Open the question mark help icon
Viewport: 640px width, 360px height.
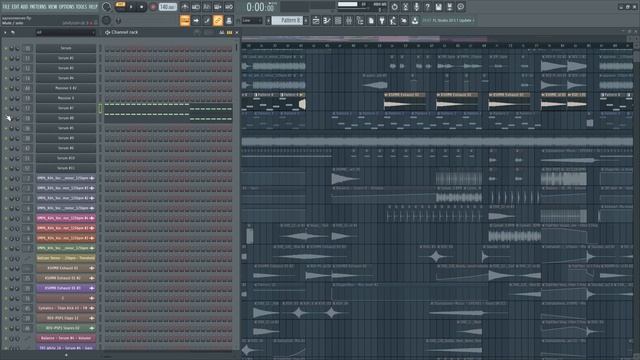pos(427,7)
